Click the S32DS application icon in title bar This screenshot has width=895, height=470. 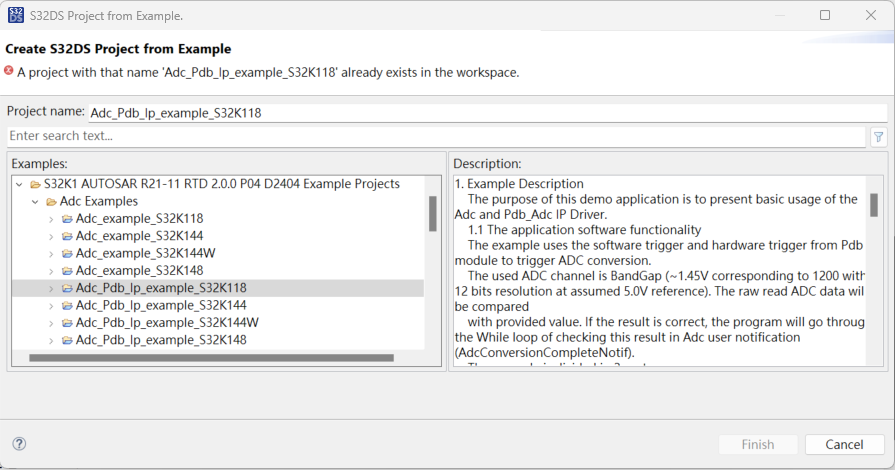click(16, 15)
